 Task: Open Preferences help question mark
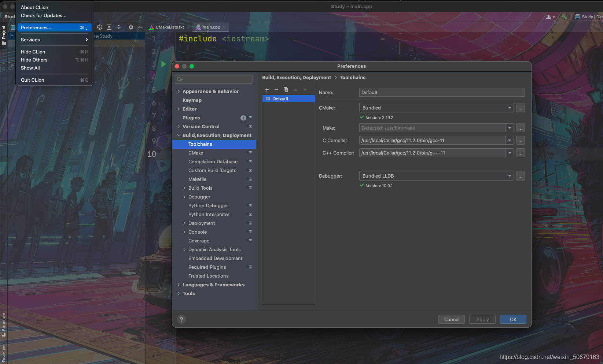click(181, 319)
